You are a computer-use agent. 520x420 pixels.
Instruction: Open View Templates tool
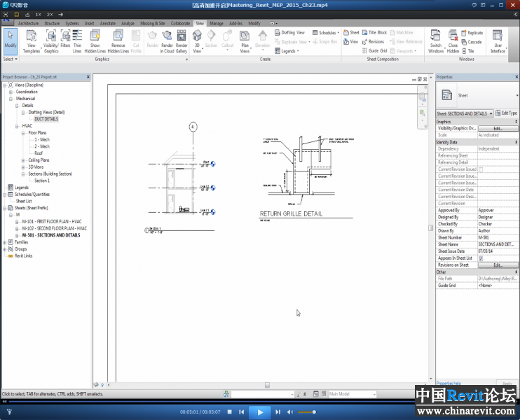click(31, 41)
